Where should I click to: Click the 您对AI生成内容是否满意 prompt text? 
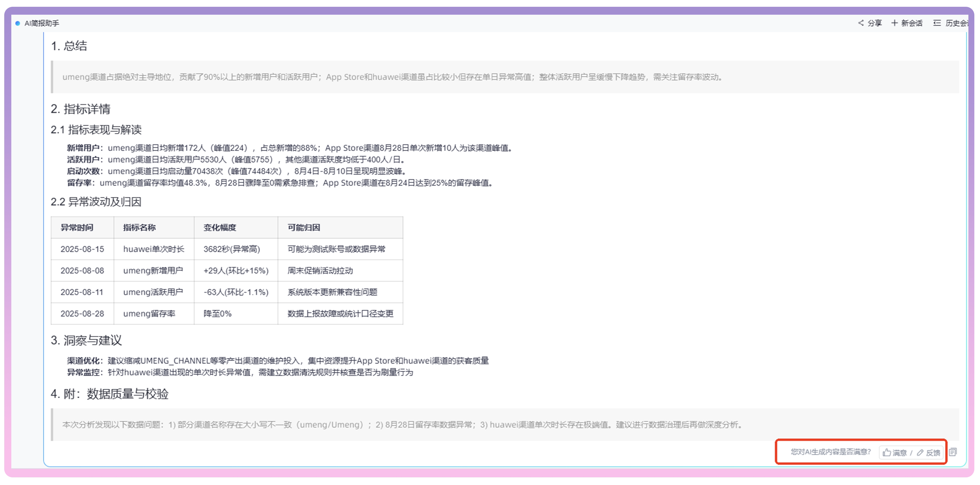(x=830, y=451)
